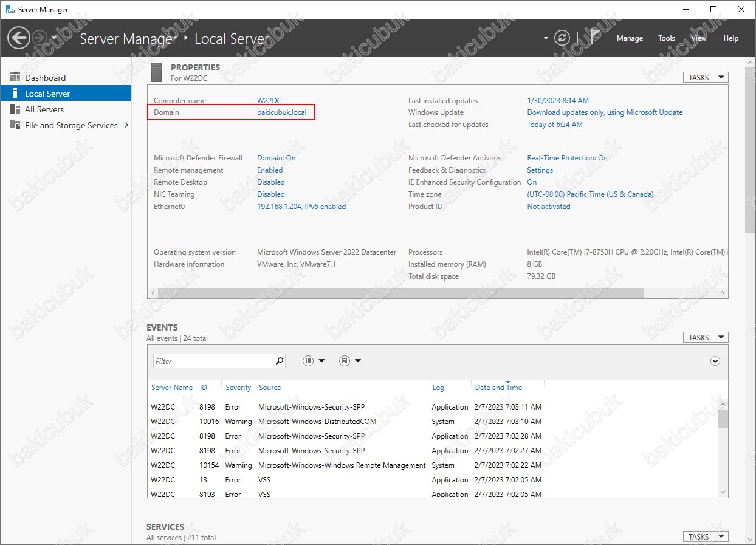
Task: Click the '79.32 GB' disk space value
Action: click(541, 276)
